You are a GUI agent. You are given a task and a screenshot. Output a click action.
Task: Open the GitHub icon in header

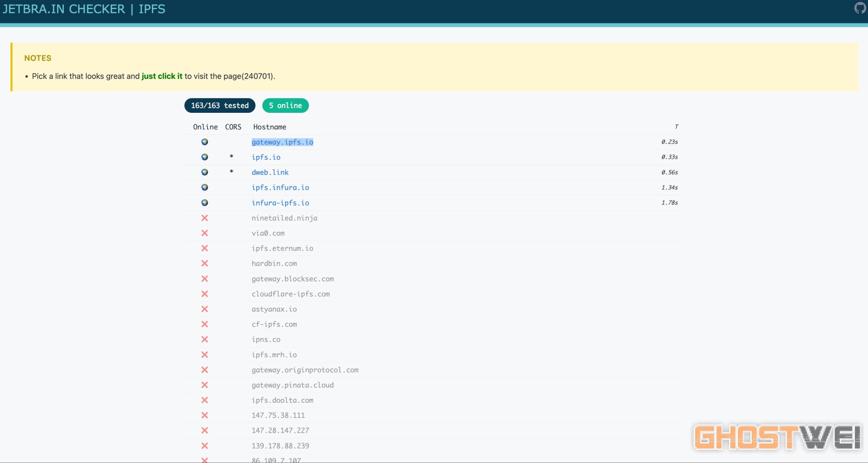pyautogui.click(x=860, y=8)
